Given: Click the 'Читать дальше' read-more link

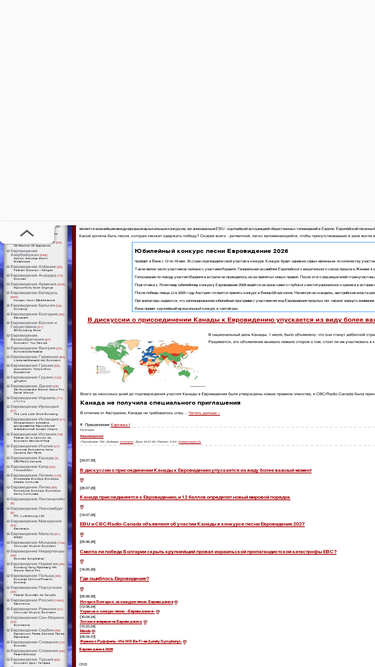Looking at the screenshot, I should tap(204, 413).
